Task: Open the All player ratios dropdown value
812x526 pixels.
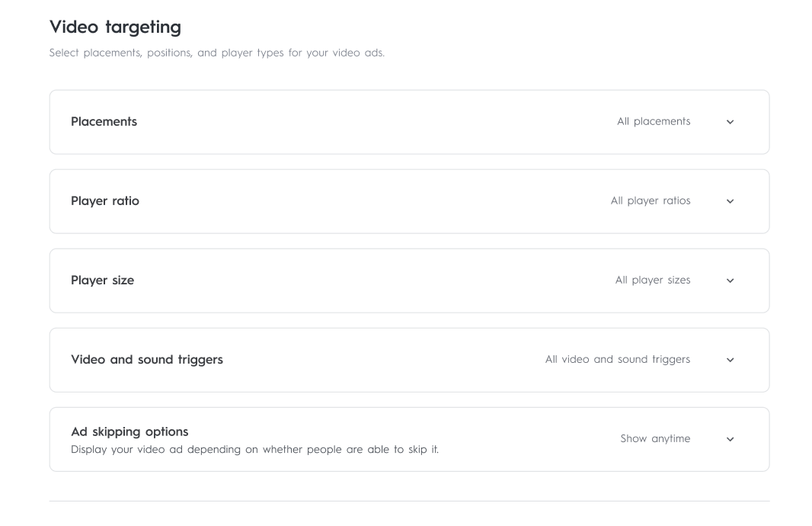Action: pyautogui.click(x=651, y=200)
